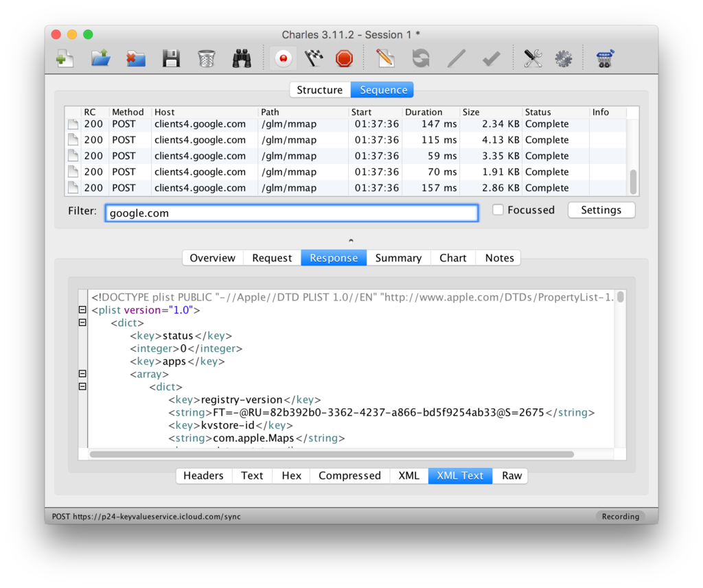The width and height of the screenshot is (703, 588).
Task: Click the filter Settings button
Action: (601, 210)
